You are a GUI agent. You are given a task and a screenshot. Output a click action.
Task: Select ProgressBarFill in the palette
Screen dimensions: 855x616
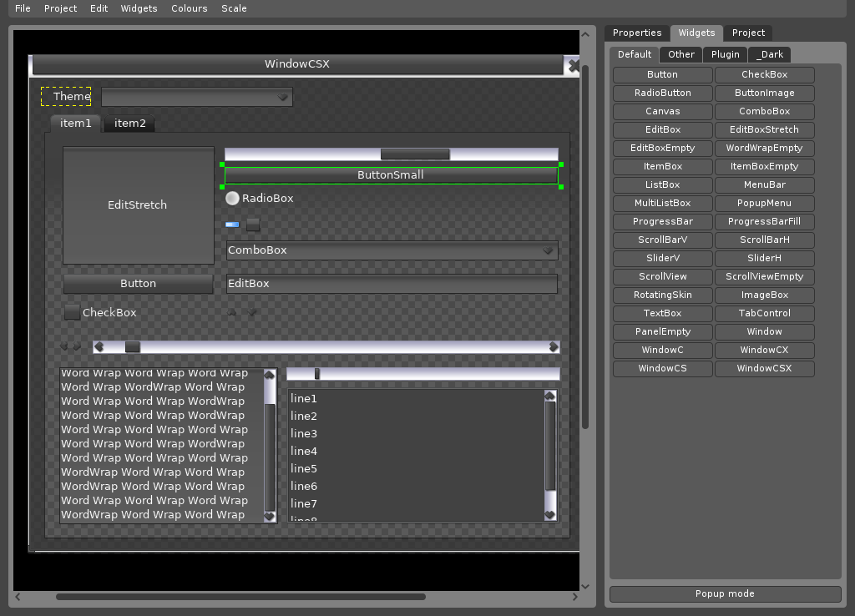[x=765, y=221]
